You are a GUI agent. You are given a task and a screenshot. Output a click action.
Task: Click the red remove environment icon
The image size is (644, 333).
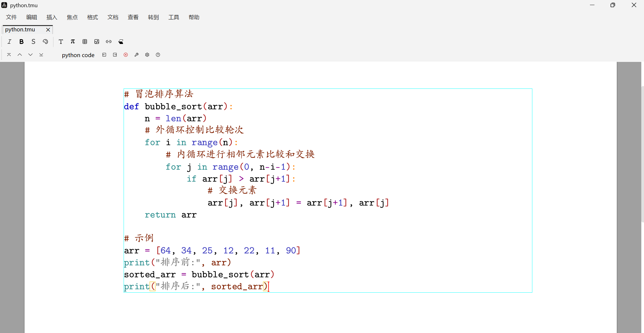[x=126, y=55]
